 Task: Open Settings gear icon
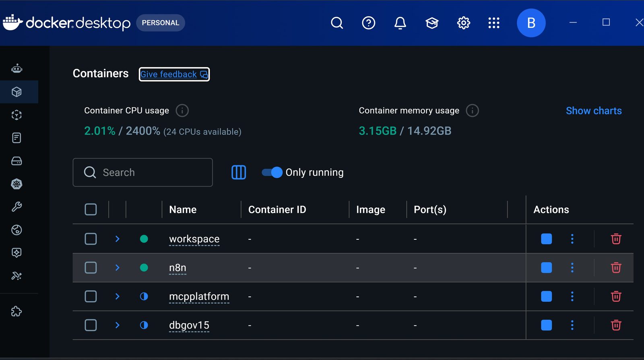coord(463,23)
